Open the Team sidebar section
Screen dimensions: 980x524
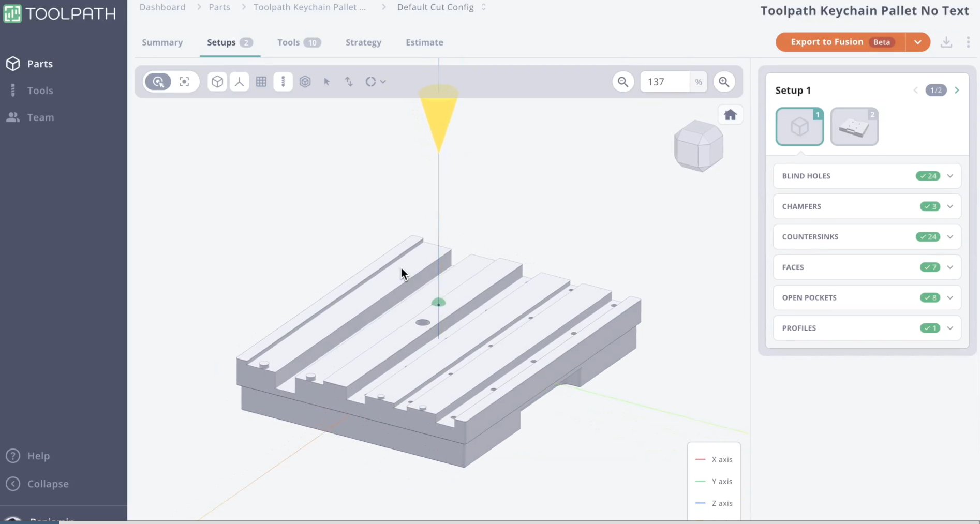(41, 117)
